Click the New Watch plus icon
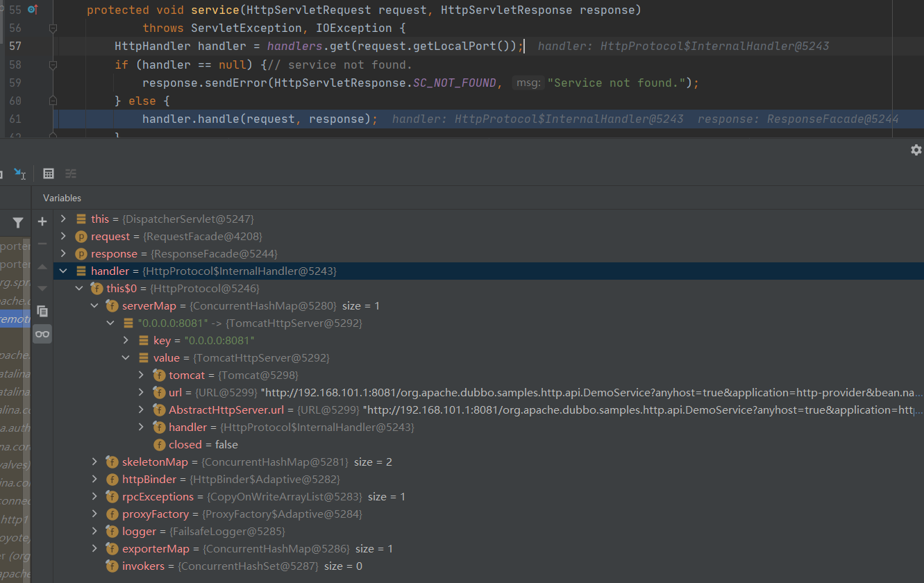 (42, 221)
